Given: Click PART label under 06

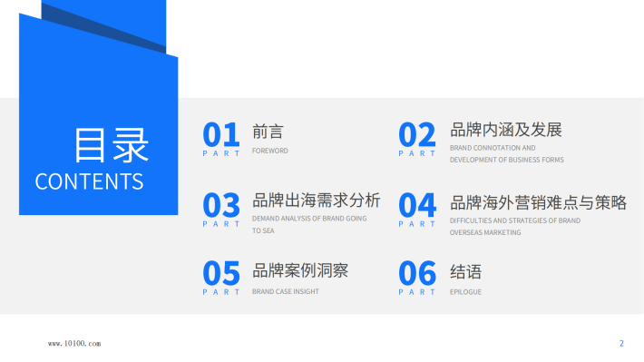Looking at the screenshot, I should pyautogui.click(x=417, y=292).
